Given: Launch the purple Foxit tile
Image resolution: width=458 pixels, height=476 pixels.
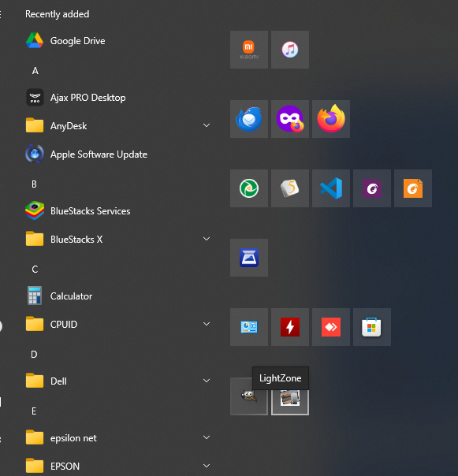Looking at the screenshot, I should 372,188.
